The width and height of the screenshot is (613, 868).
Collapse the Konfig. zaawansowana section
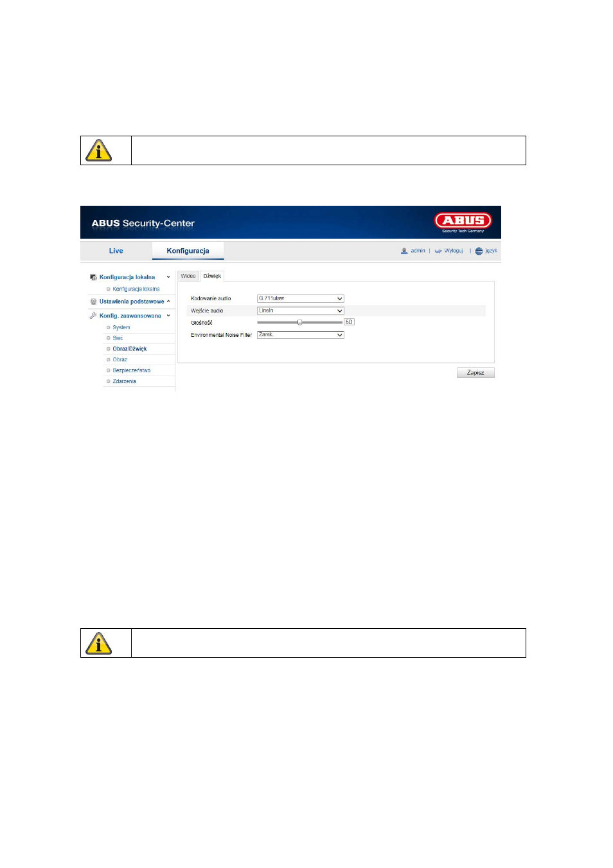(168, 316)
